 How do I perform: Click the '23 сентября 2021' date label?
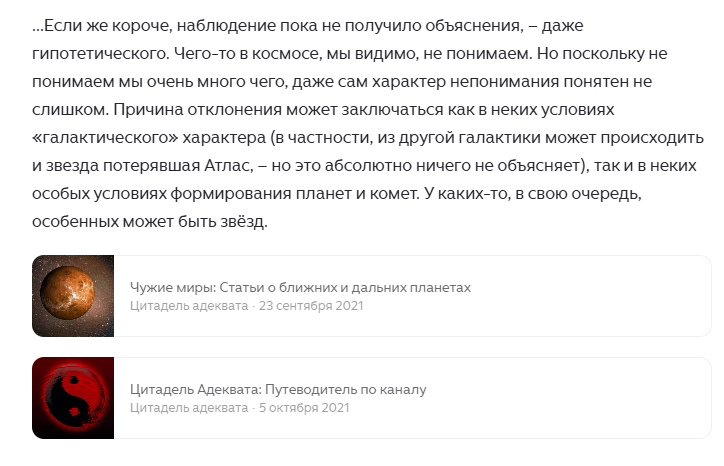pyautogui.click(x=311, y=306)
